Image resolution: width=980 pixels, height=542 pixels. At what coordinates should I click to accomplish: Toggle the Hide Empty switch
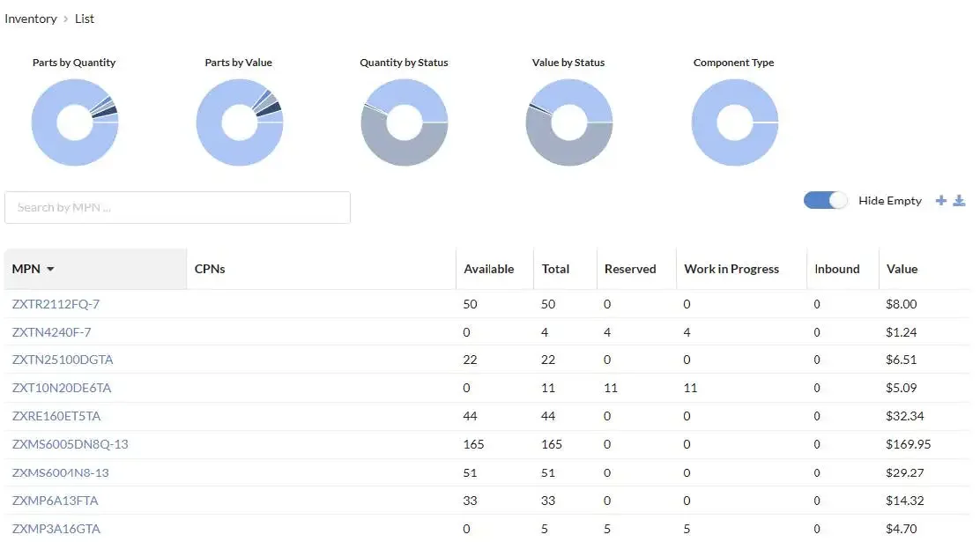(825, 201)
